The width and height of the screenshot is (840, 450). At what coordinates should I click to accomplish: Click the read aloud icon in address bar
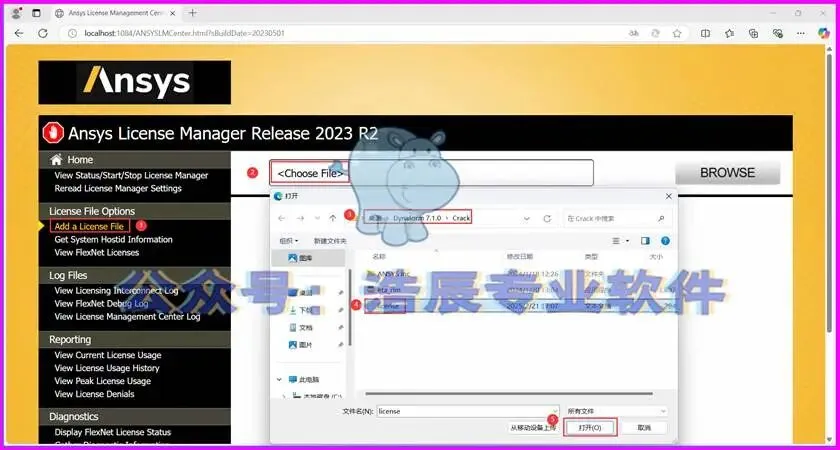(x=634, y=33)
